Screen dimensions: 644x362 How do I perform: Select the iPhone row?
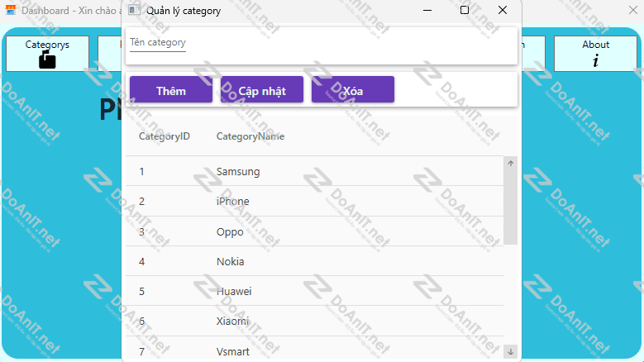pyautogui.click(x=314, y=201)
